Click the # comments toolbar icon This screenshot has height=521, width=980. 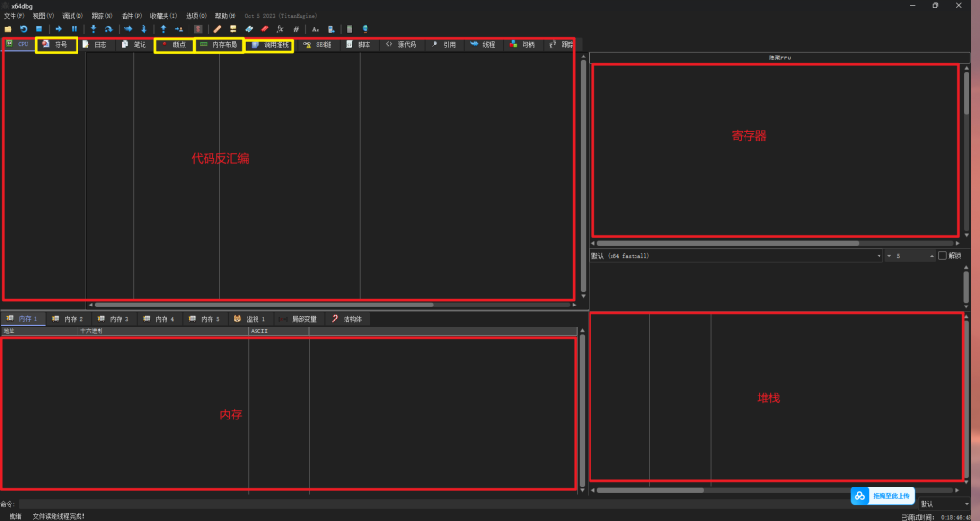(296, 29)
